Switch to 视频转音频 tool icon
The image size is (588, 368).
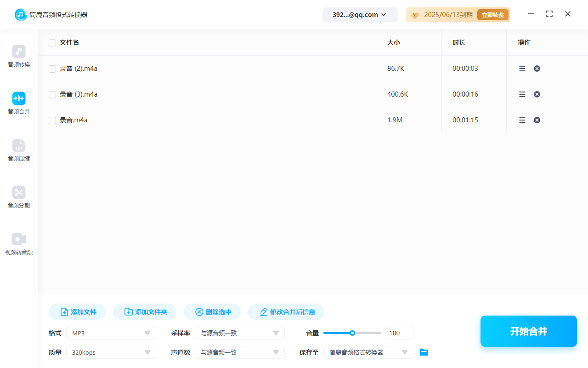coord(19,239)
